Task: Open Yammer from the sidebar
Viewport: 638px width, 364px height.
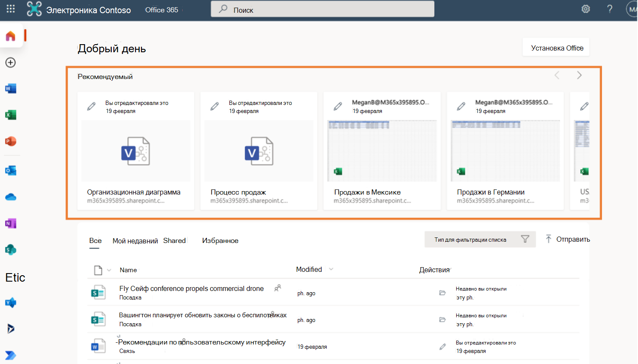Action: [11, 303]
